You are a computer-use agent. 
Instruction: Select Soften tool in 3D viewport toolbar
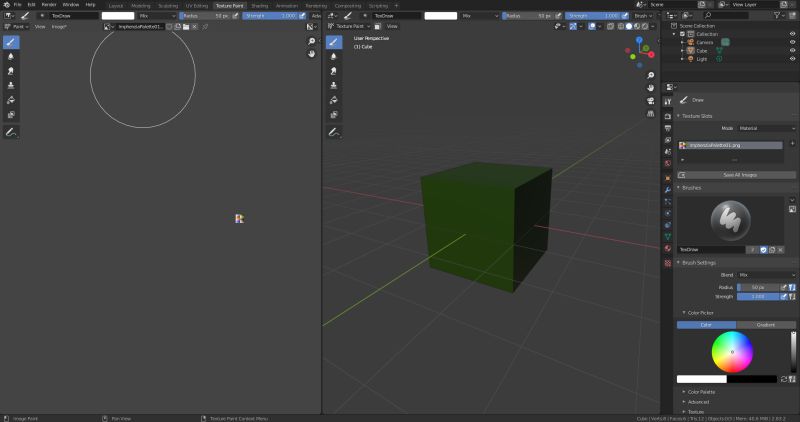[334, 57]
